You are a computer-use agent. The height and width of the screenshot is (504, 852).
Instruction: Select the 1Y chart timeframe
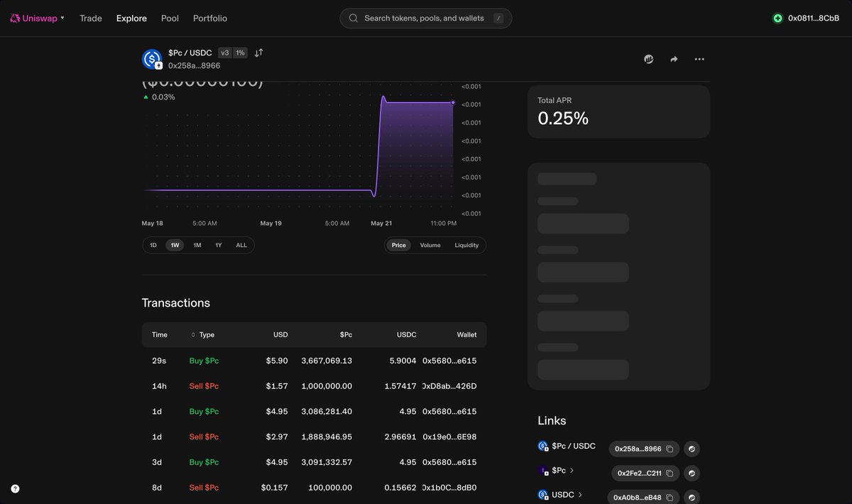pos(219,245)
